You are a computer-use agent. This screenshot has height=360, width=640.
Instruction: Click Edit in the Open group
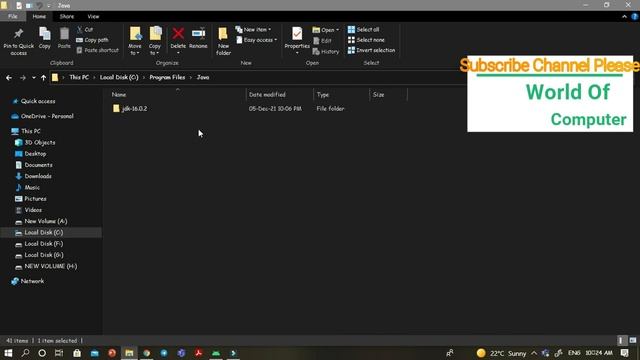[x=322, y=41]
